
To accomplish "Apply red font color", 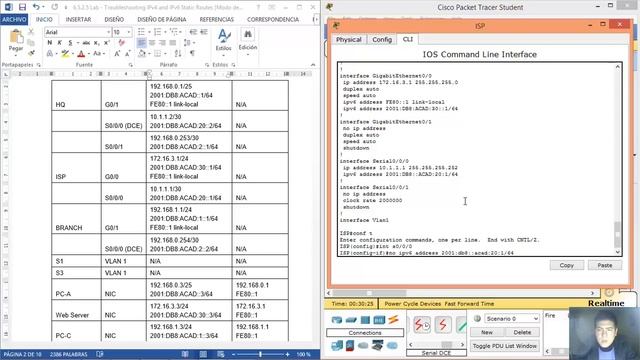I will [81, 53].
